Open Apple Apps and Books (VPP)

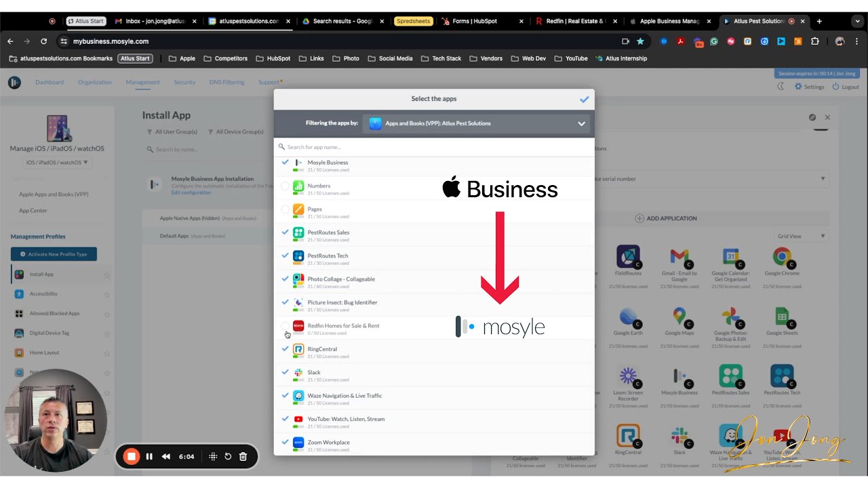click(x=54, y=195)
